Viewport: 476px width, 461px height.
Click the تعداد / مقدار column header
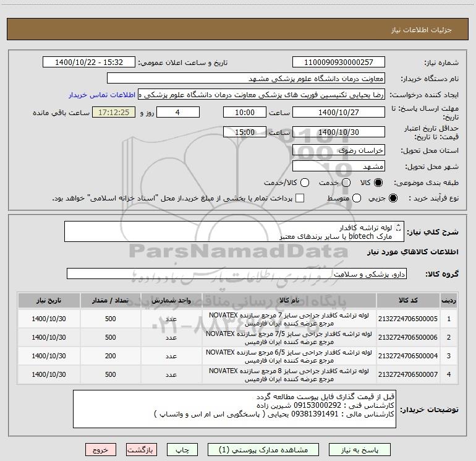[x=111, y=300]
